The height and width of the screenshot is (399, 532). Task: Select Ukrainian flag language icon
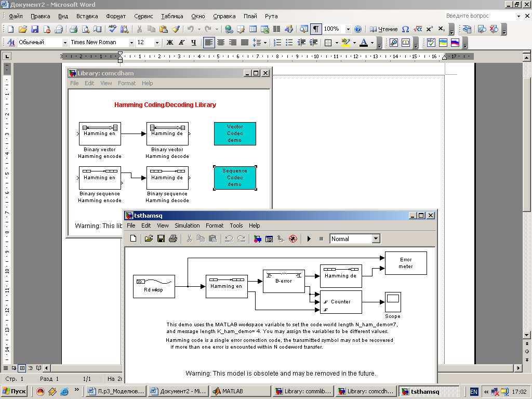[443, 43]
